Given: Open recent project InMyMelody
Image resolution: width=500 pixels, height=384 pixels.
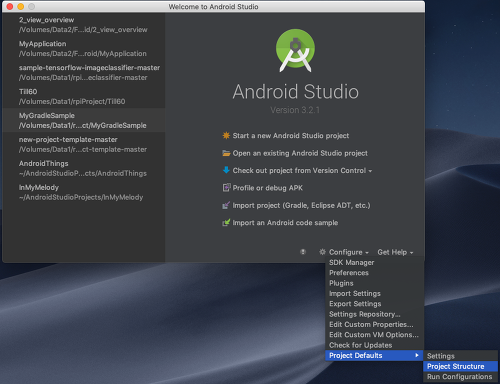Looking at the screenshot, I should pos(84,192).
